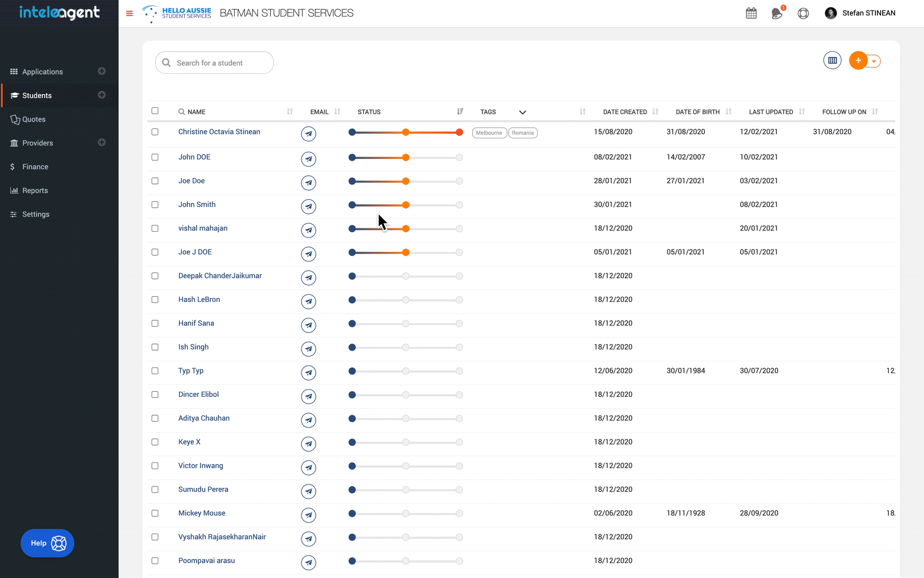
Task: Click Joe Doe's status progress slider
Action: (405, 182)
